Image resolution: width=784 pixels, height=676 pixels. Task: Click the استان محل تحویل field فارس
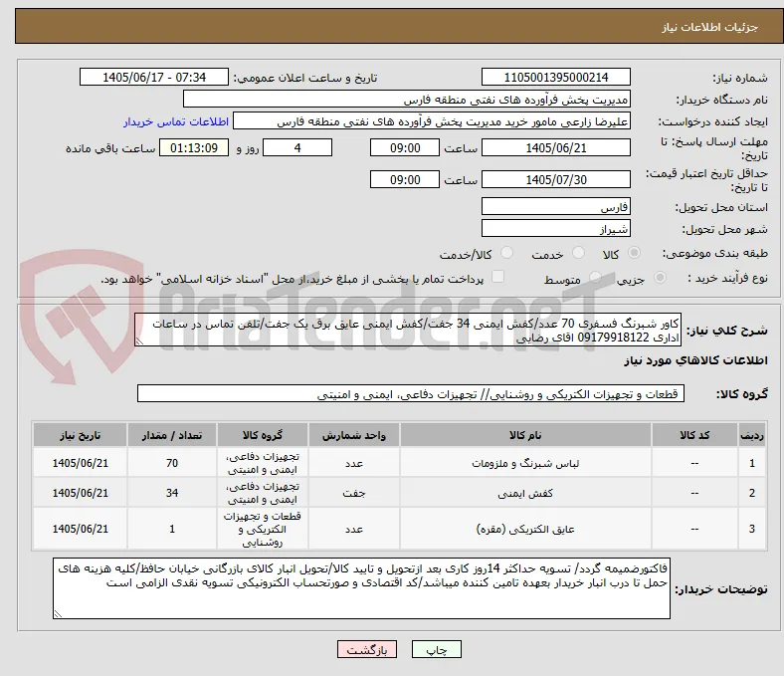(555, 207)
